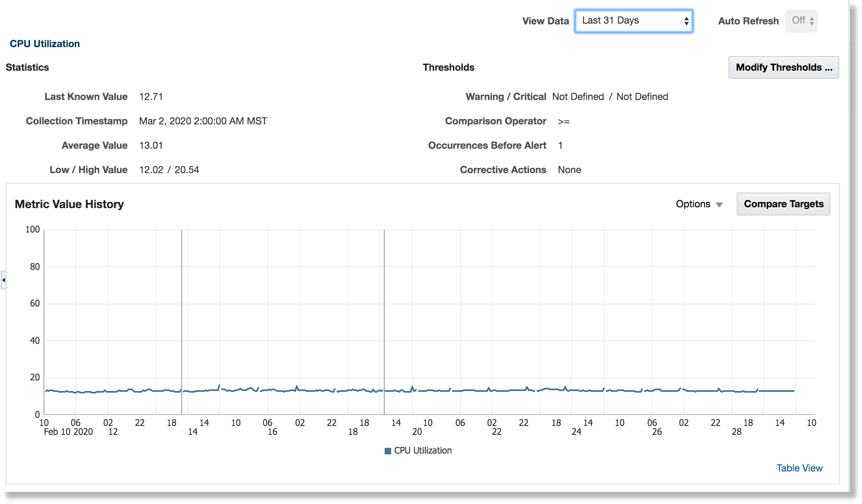Click the Auto Refresh stepper arrows

click(811, 21)
